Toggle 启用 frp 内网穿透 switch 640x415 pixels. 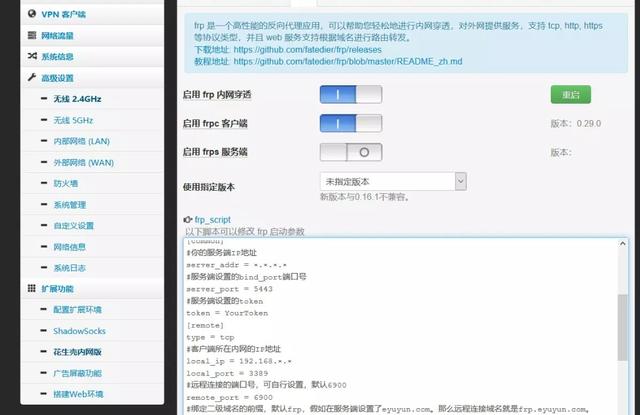click(x=350, y=95)
